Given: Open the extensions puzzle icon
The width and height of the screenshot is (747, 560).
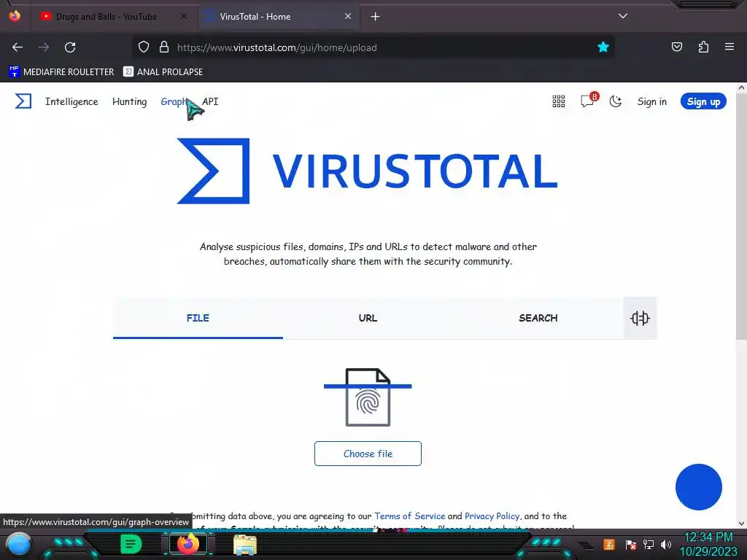Looking at the screenshot, I should coord(703,47).
